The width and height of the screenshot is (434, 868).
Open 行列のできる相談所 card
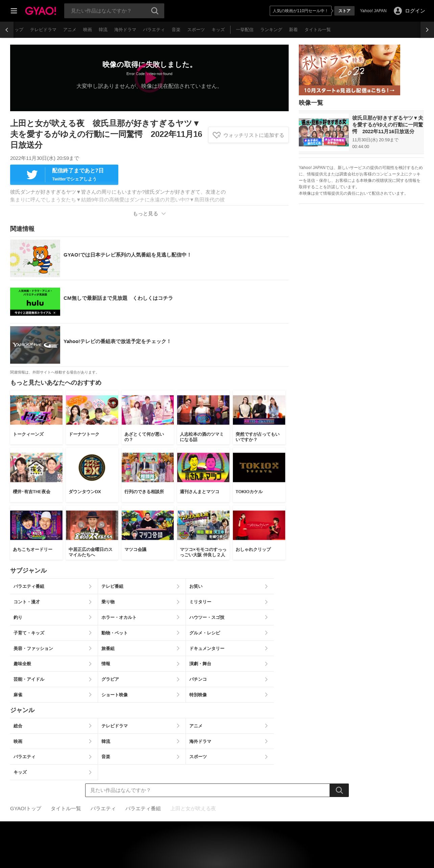(148, 475)
